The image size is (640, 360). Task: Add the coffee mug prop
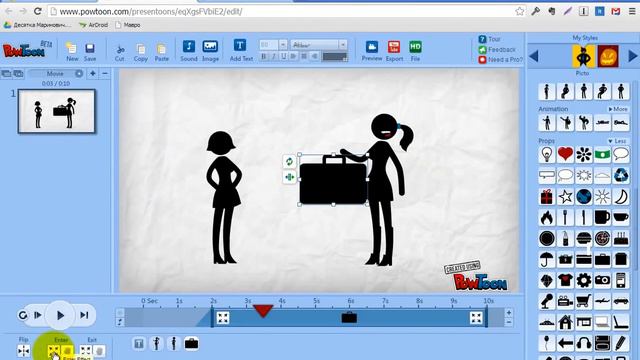tap(602, 218)
